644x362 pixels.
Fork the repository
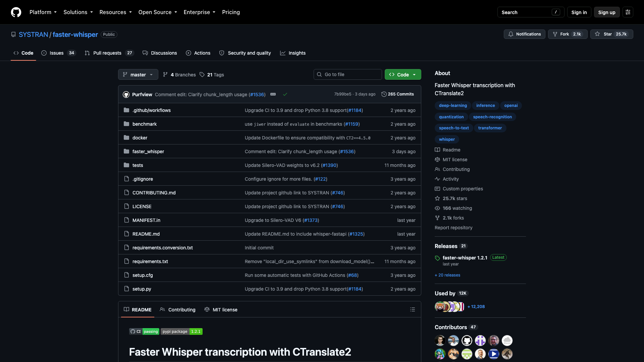[x=568, y=34]
